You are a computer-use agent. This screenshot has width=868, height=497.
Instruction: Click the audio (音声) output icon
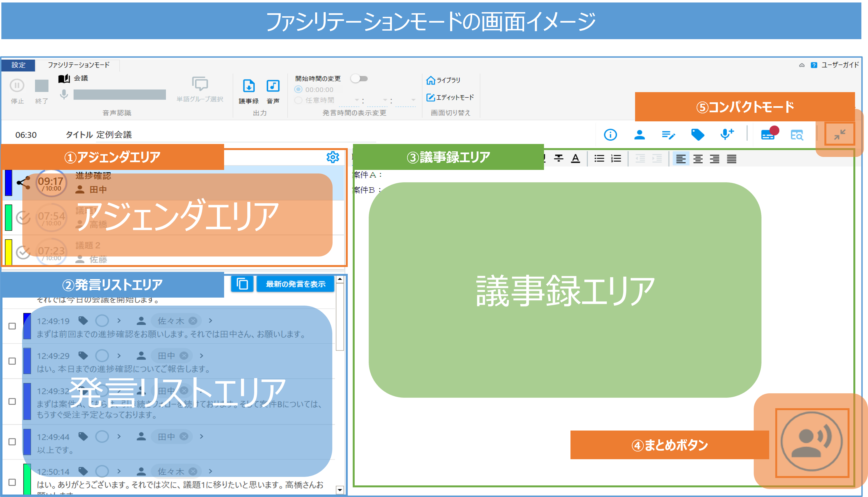coord(273,86)
